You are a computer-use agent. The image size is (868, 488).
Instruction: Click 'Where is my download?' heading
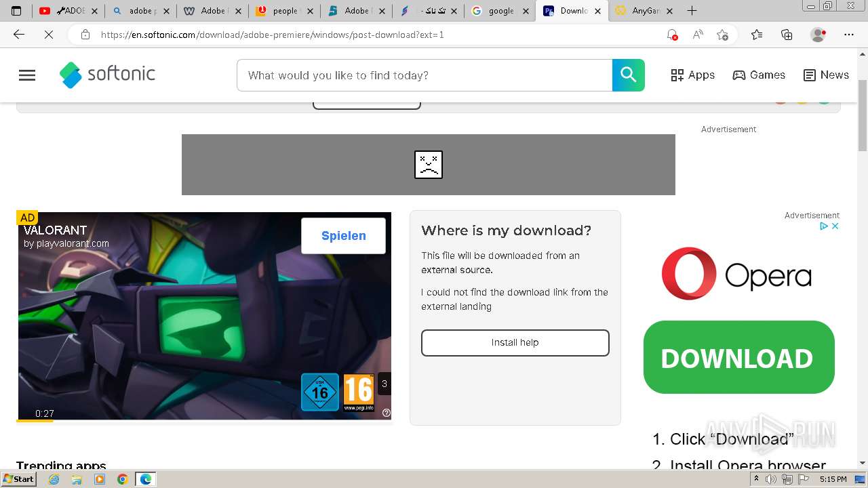pos(507,230)
